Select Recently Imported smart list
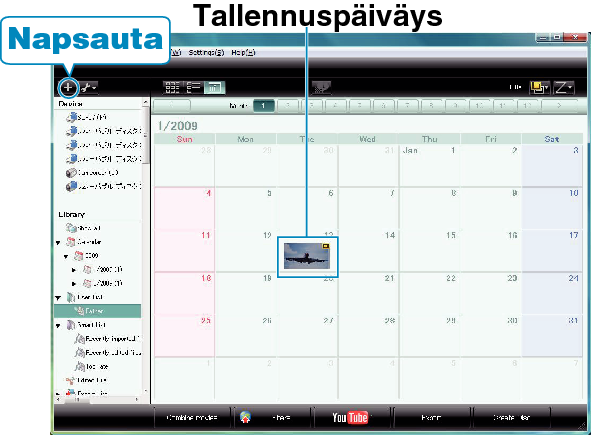The image size is (591, 435). [x=108, y=339]
